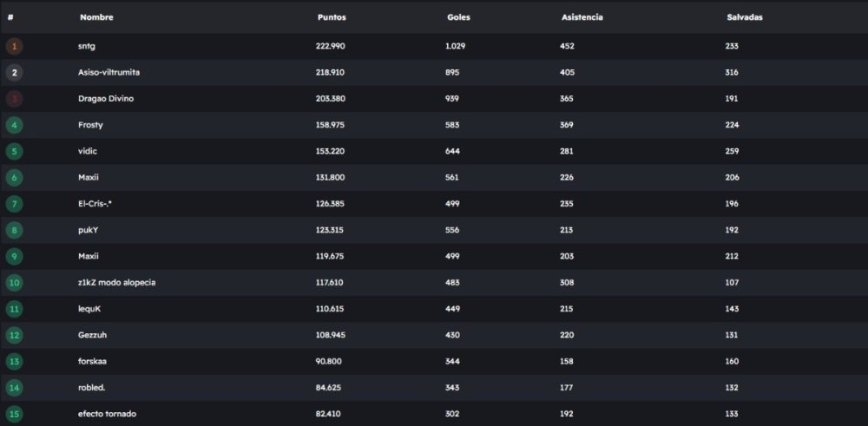Select player Dragao Divino

tap(106, 99)
